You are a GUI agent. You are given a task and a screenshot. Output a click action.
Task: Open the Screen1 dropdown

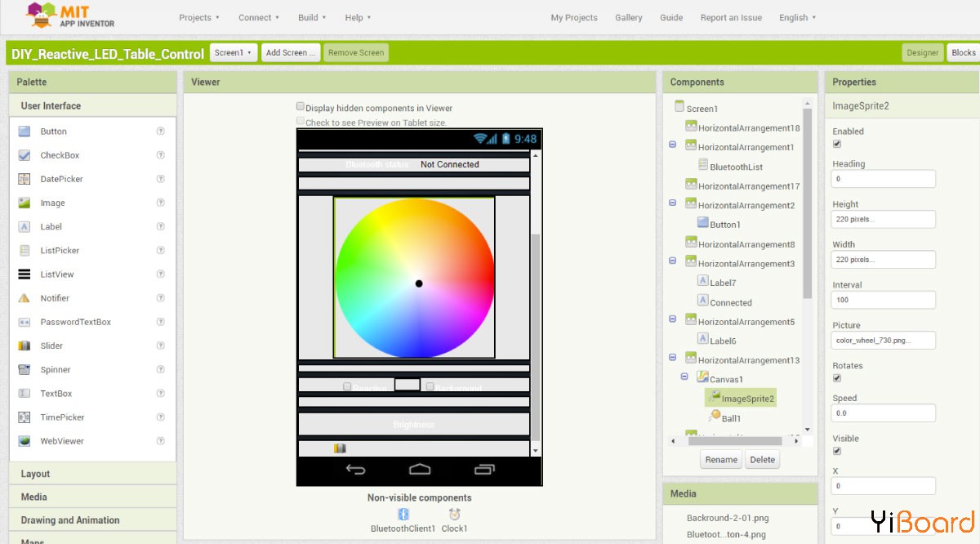233,52
